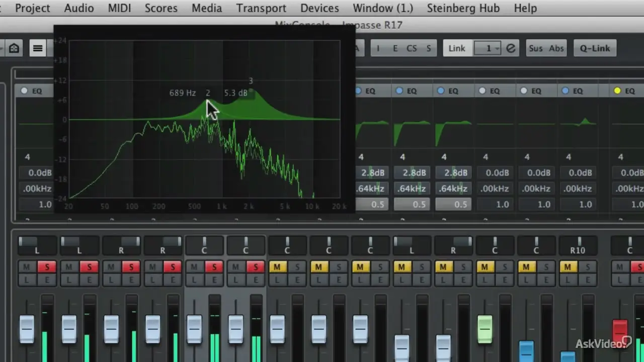Screen dimensions: 644x362
Task: Click the red volume fader
Action: coord(619,333)
